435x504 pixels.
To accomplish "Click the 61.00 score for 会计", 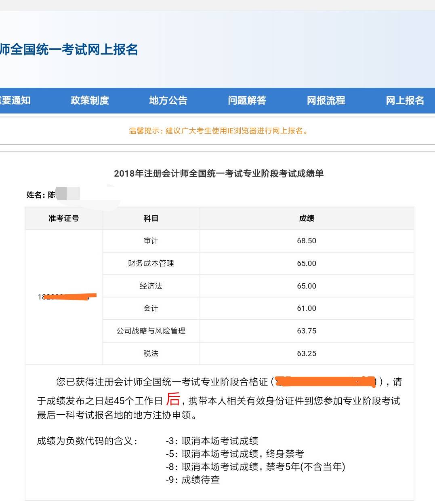I will [x=307, y=308].
